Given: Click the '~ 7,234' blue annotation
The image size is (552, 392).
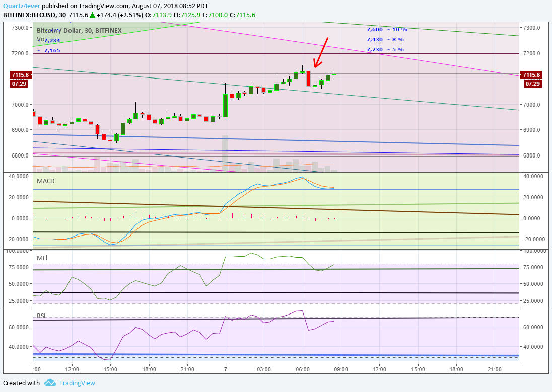Looking at the screenshot, I should pos(48,40).
